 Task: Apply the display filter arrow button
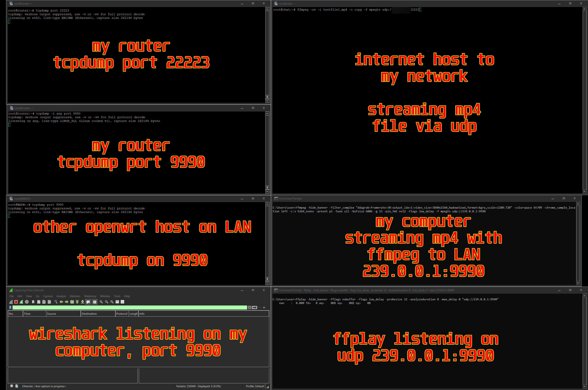click(255, 308)
